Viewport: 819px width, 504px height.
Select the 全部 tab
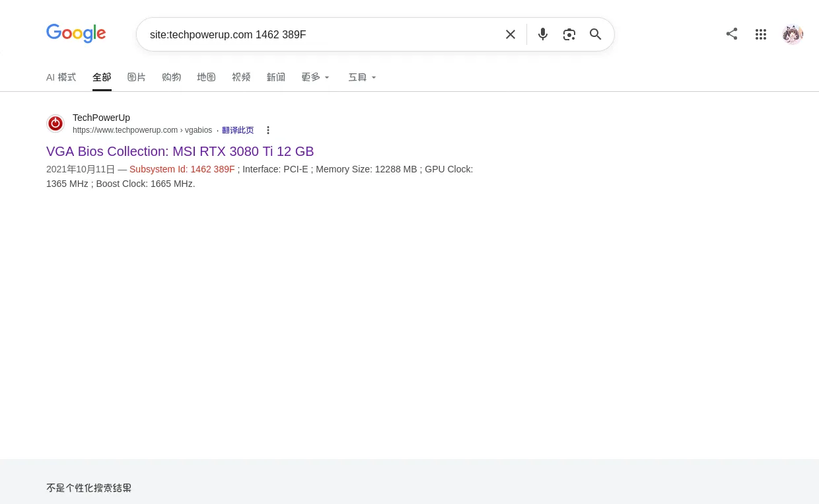[x=102, y=77]
